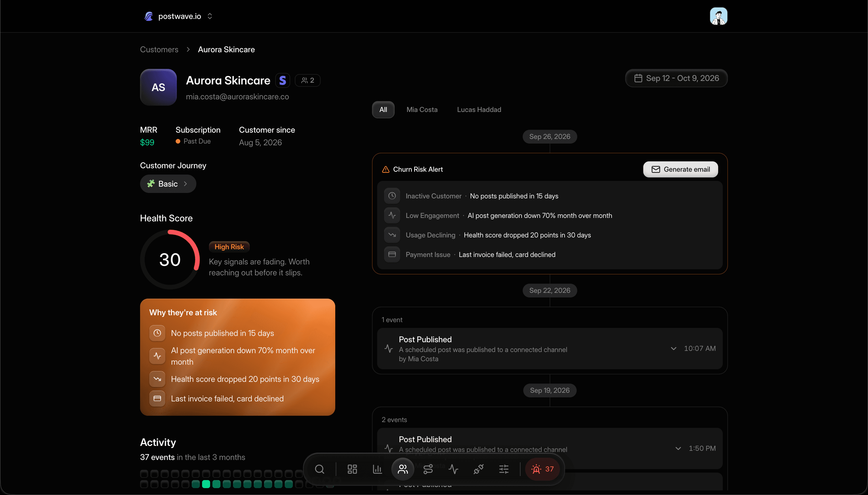Filter timeline by Lucas Haddad
This screenshot has height=495, width=868.
[479, 109]
